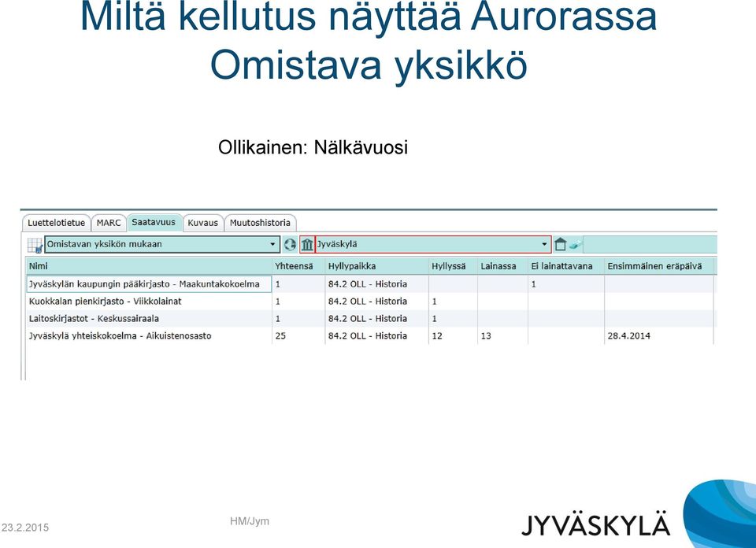Switch to the MARC tab

pyautogui.click(x=109, y=223)
